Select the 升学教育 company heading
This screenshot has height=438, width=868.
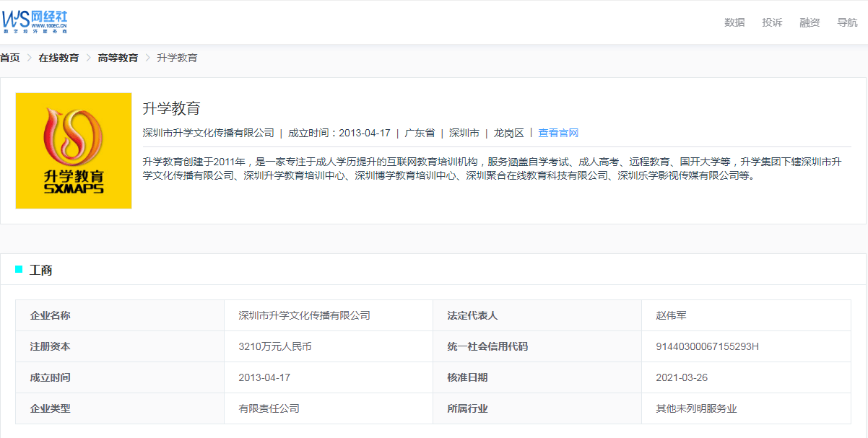(171, 109)
